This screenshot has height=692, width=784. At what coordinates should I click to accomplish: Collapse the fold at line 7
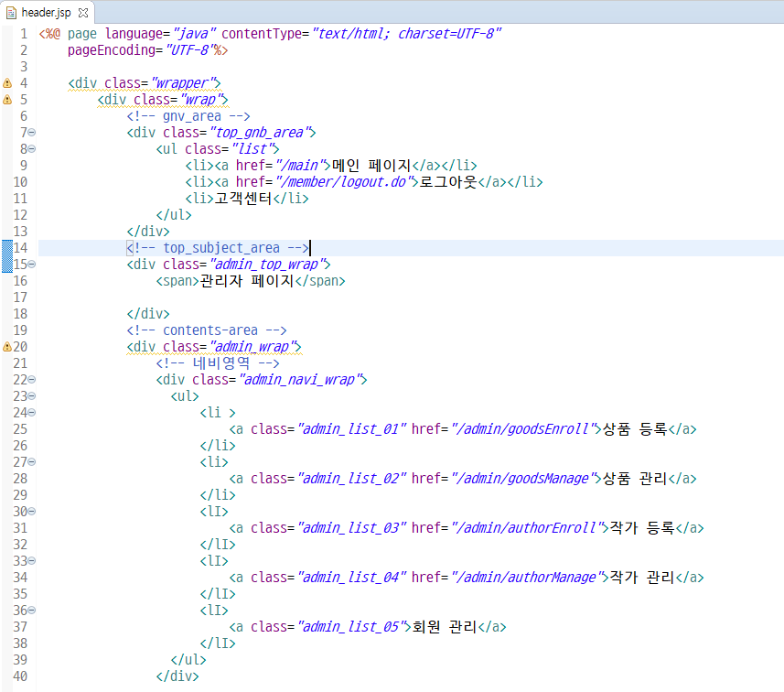tap(32, 133)
